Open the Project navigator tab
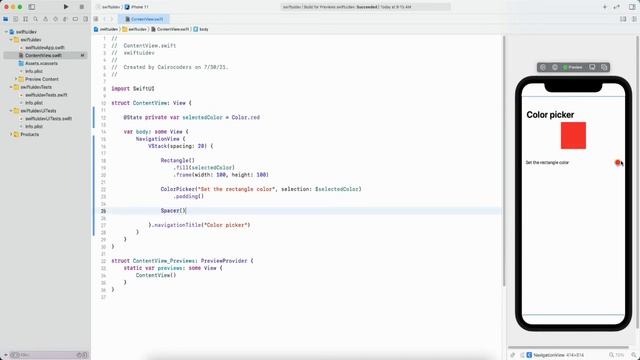640x360 pixels. click(6, 19)
